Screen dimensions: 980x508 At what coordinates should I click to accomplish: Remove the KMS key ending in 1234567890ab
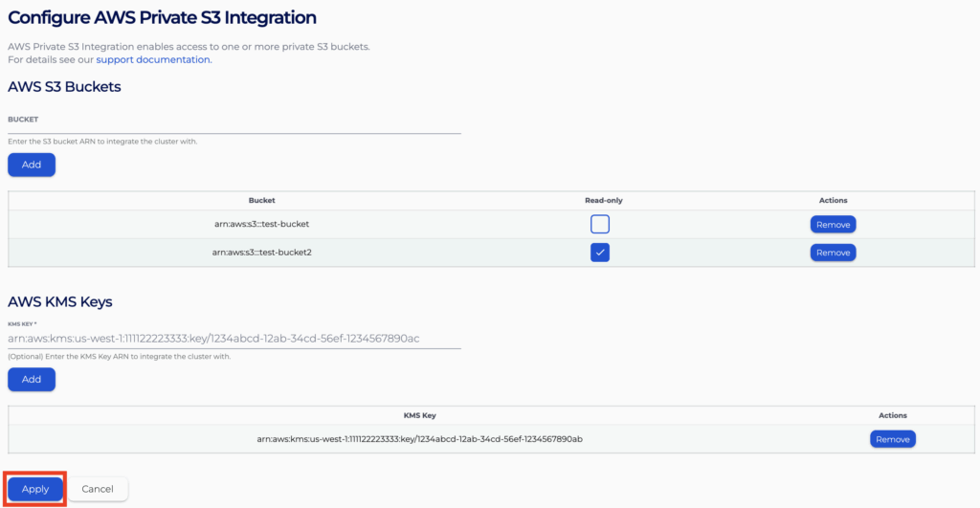(893, 439)
